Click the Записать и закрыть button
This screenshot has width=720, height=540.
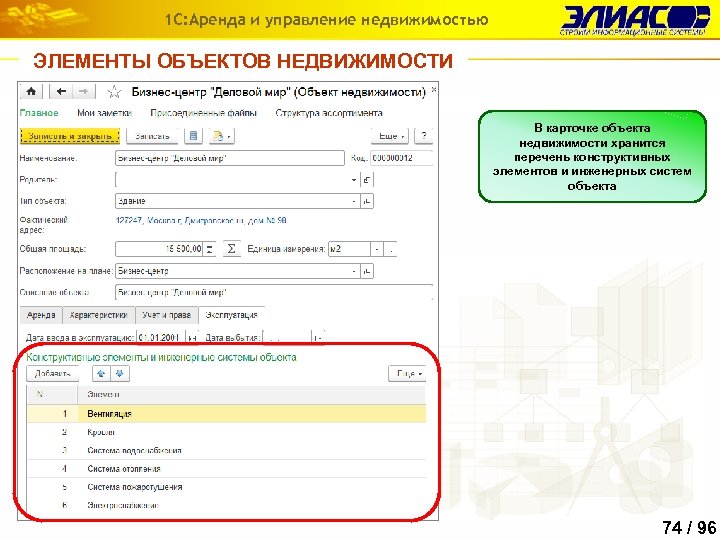pyautogui.click(x=70, y=136)
